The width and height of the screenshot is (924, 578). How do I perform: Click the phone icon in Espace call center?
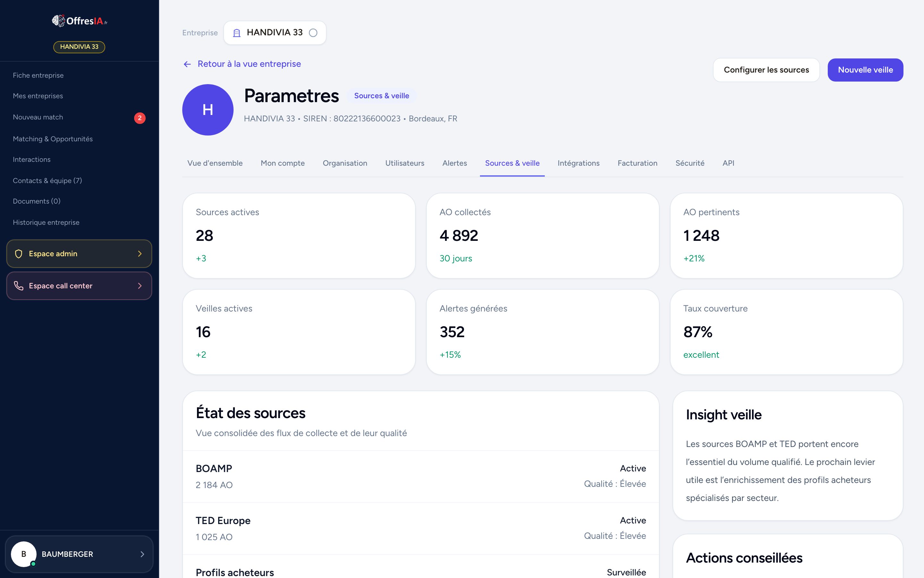click(18, 286)
